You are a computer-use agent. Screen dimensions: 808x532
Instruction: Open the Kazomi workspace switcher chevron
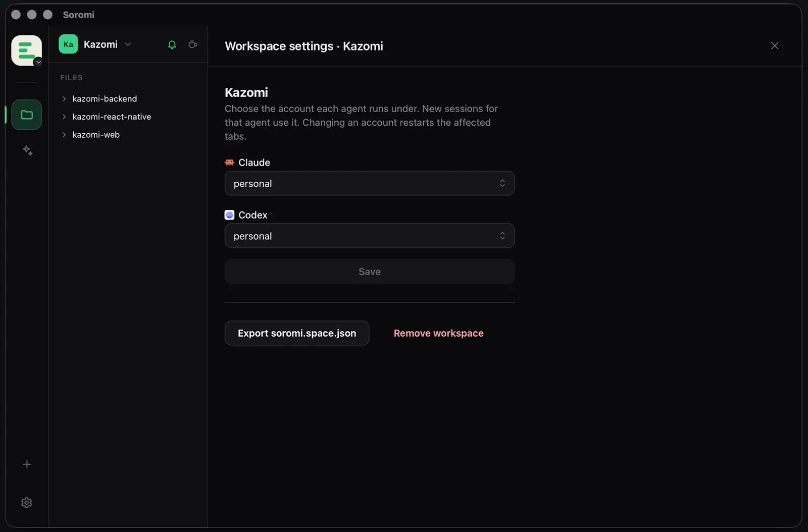click(x=128, y=44)
